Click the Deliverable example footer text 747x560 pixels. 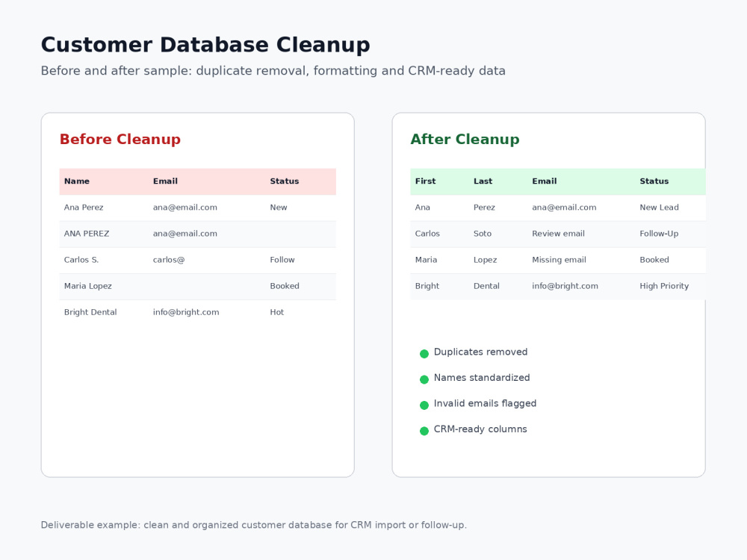coord(253,525)
